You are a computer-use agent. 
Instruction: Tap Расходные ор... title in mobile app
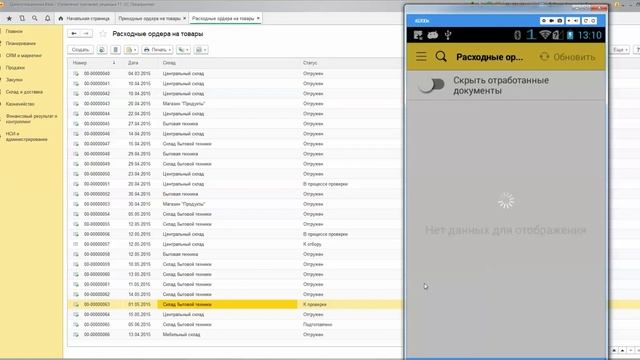tap(489, 57)
